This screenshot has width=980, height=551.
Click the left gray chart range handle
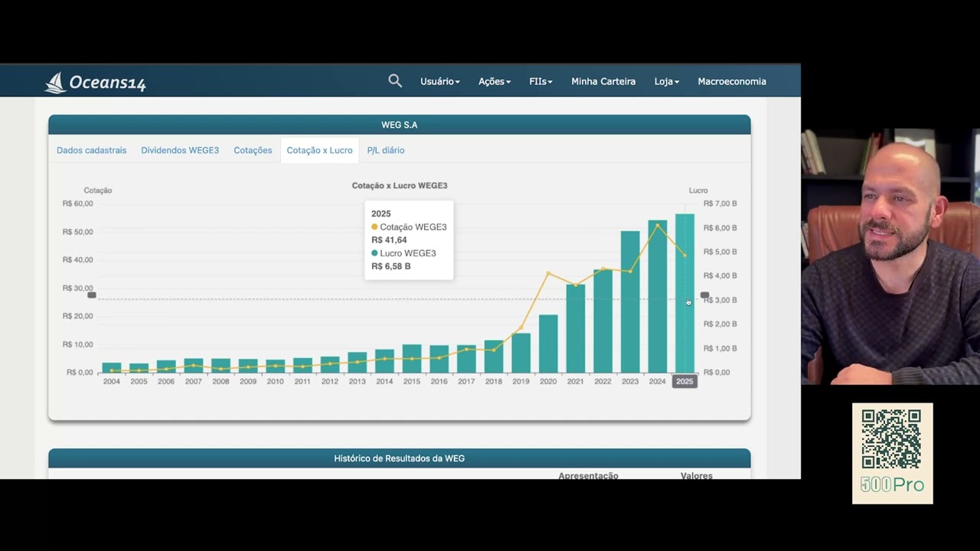tap(92, 295)
